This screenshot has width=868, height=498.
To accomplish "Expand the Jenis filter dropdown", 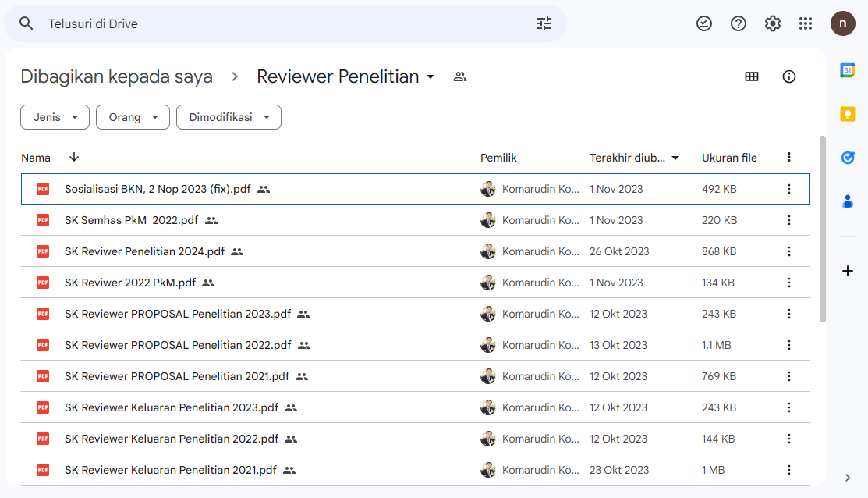I will click(55, 117).
